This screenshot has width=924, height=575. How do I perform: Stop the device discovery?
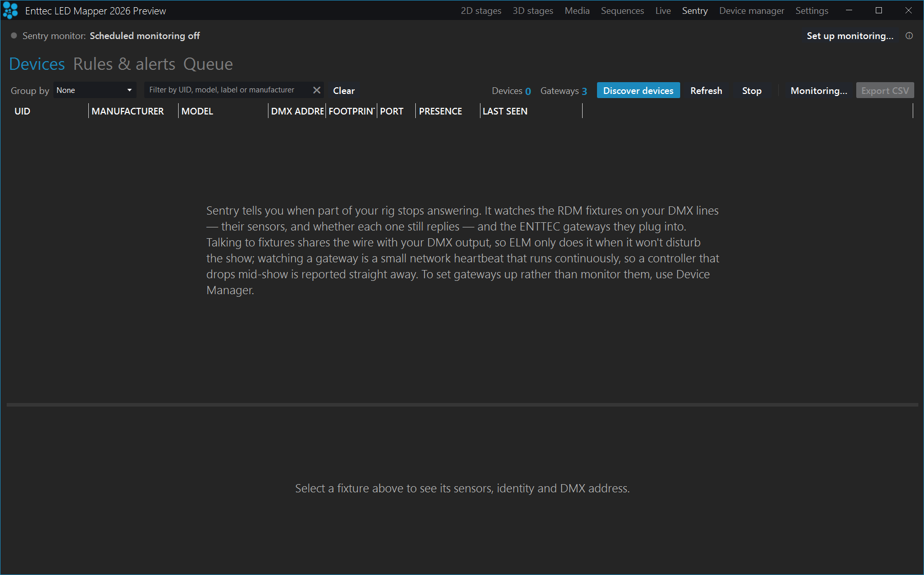(x=752, y=90)
